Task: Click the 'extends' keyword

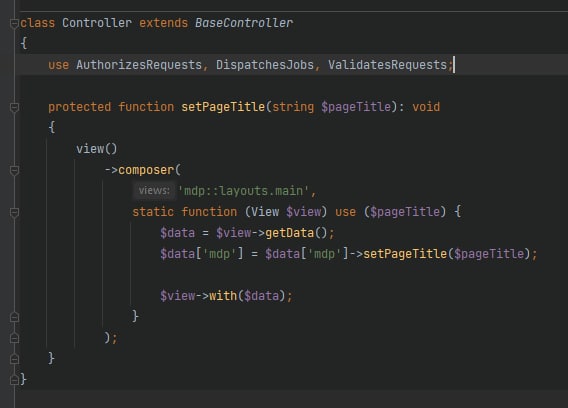Action: point(163,23)
